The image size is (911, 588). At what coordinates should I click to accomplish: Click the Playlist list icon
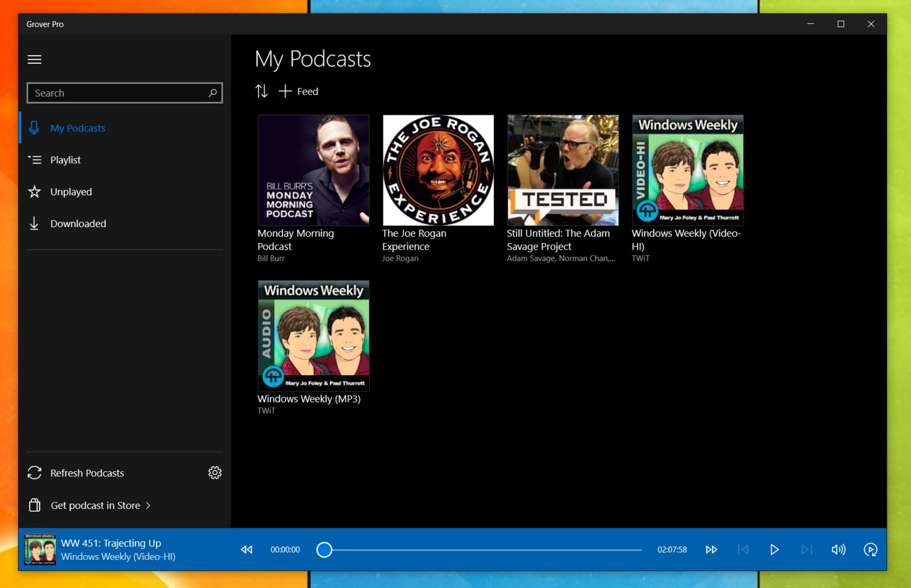(x=35, y=160)
